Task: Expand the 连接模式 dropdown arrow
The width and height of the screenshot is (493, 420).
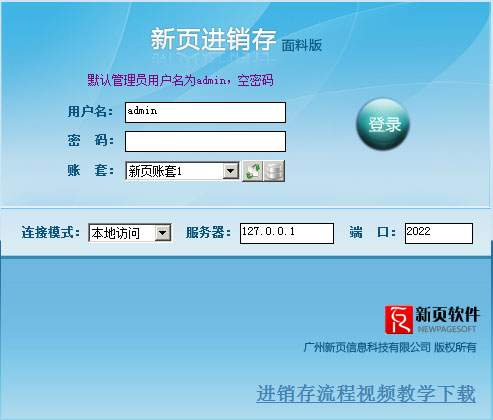Action: [163, 233]
